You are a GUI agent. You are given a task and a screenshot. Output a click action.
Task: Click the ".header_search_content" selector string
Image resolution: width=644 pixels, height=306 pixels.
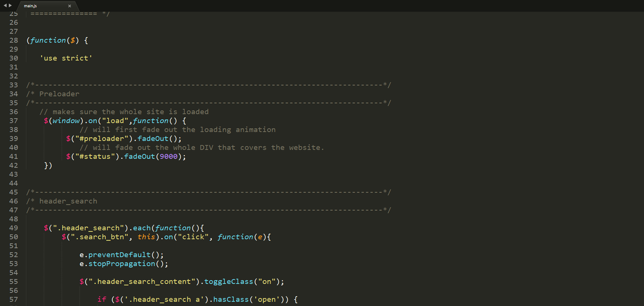(x=142, y=282)
